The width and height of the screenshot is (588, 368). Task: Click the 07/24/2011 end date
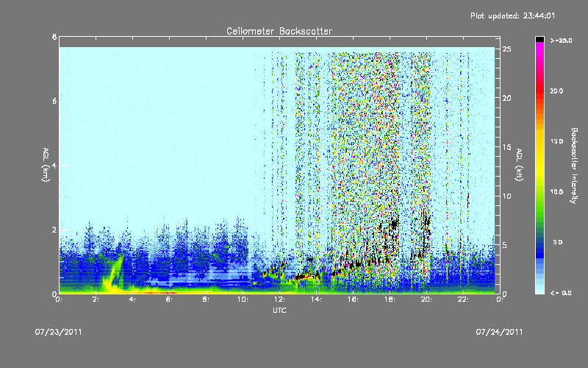tap(499, 332)
